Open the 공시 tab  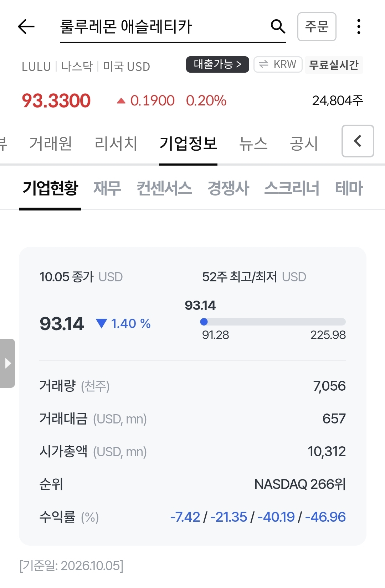point(304,143)
